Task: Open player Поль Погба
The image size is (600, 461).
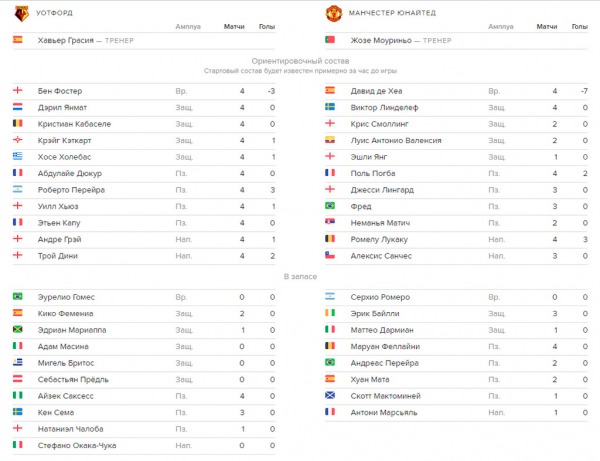Action: [x=373, y=174]
